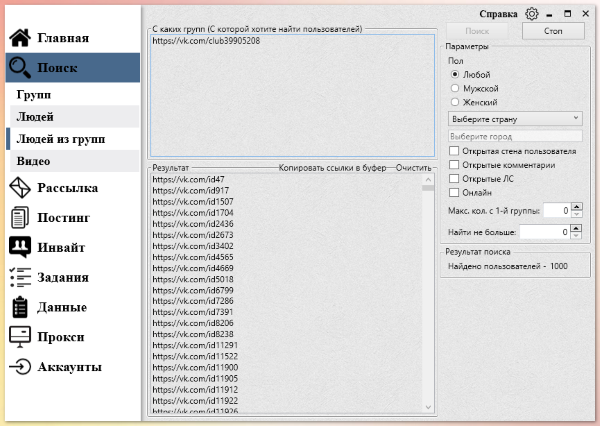Open Постинг via its document icon
The image size is (600, 426).
20,217
